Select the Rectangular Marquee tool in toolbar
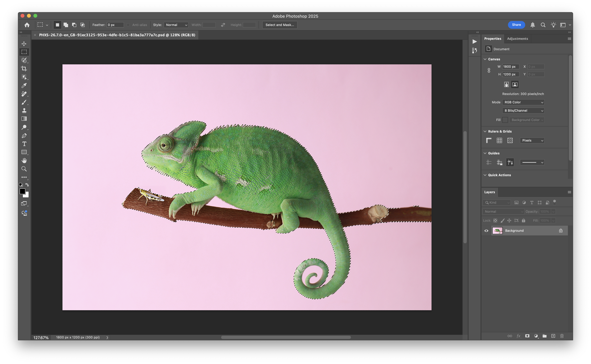 24,52
